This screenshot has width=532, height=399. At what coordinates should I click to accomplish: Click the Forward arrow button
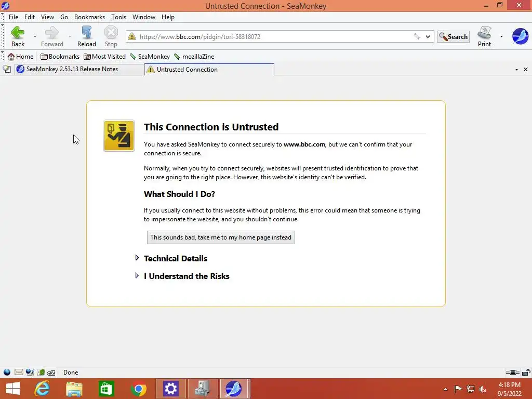coord(52,36)
